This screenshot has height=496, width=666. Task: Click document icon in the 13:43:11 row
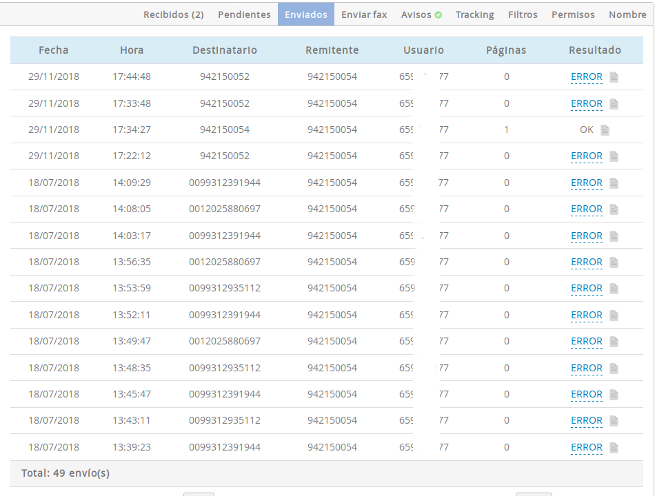point(614,421)
